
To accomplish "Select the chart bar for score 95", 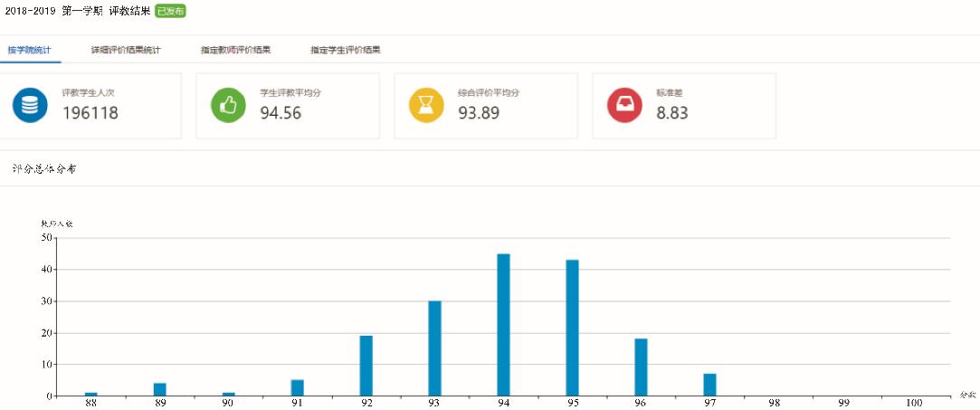I will point(572,329).
